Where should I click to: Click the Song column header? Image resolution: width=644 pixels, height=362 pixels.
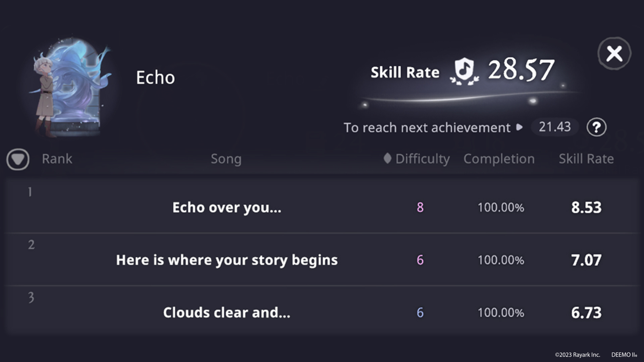226,159
